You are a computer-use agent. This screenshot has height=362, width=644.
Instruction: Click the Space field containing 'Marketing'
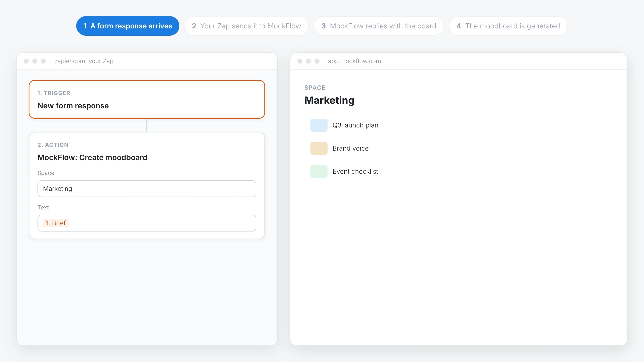click(147, 189)
